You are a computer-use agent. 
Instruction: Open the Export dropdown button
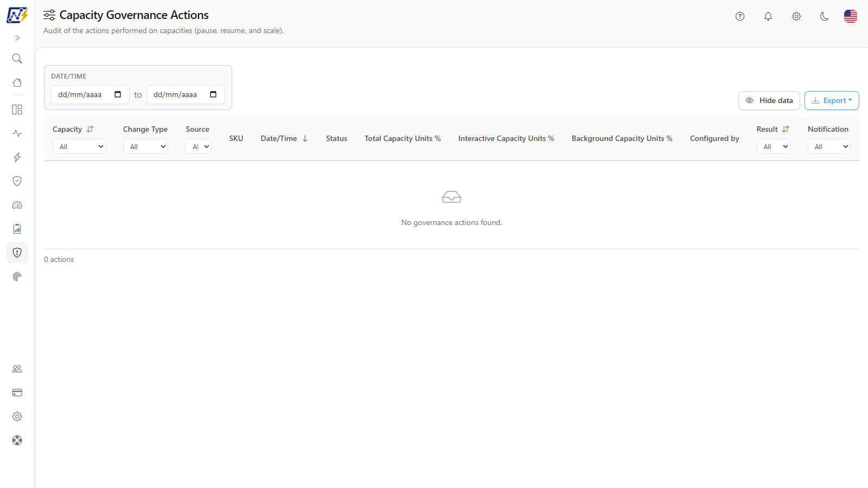click(x=832, y=100)
